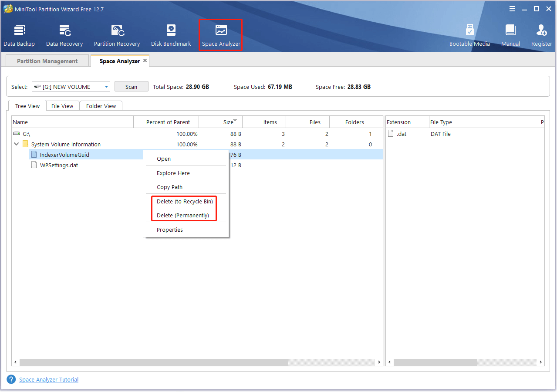Image resolution: width=557 pixels, height=392 pixels.
Task: Switch to the Tree View tab
Action: [x=27, y=106]
